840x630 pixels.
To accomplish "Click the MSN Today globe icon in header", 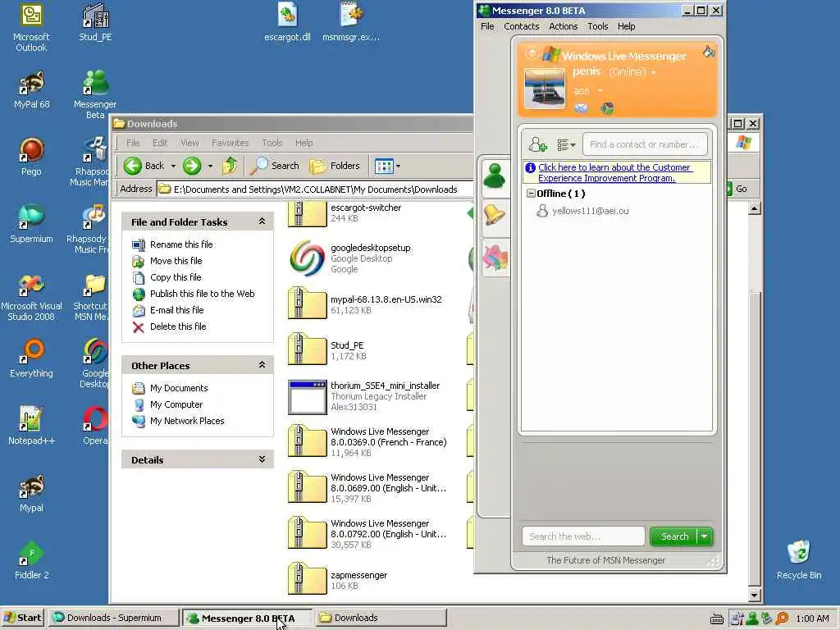I will pos(607,109).
